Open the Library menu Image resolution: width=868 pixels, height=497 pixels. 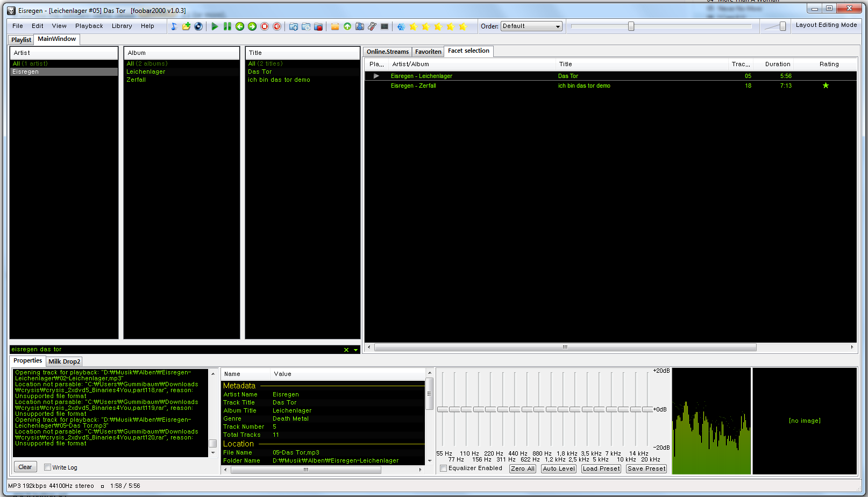pos(122,26)
